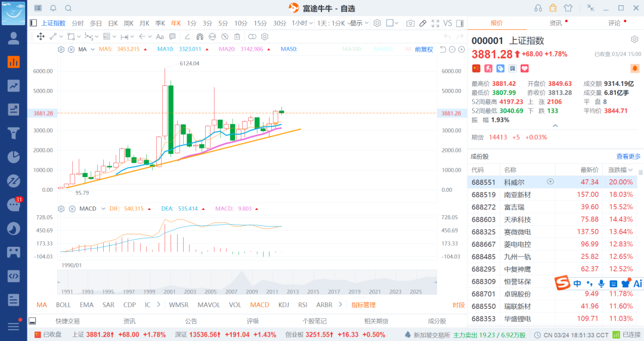Image resolution: width=644 pixels, height=341 pixels.
Task: Open 快捷交易 in bottom bar
Action: 68,321
